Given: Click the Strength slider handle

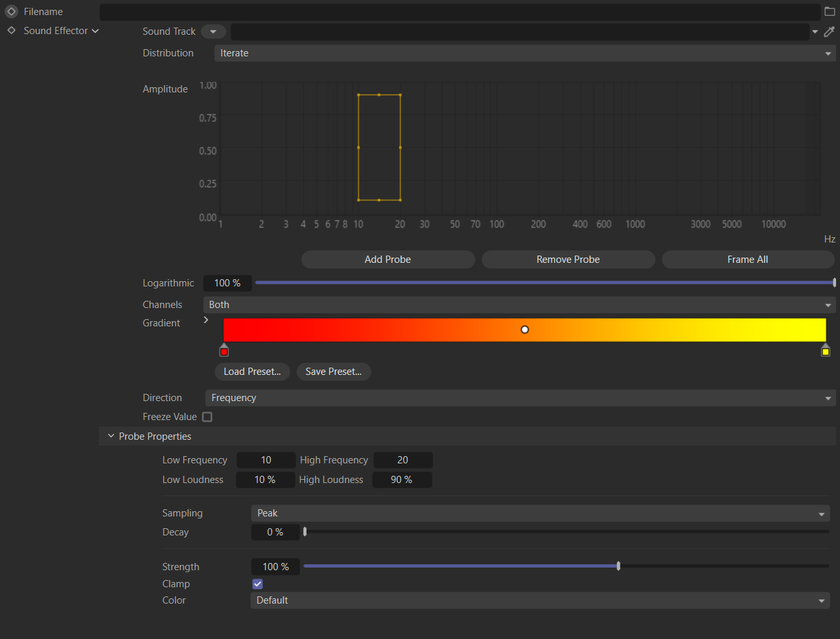Looking at the screenshot, I should pos(619,566).
